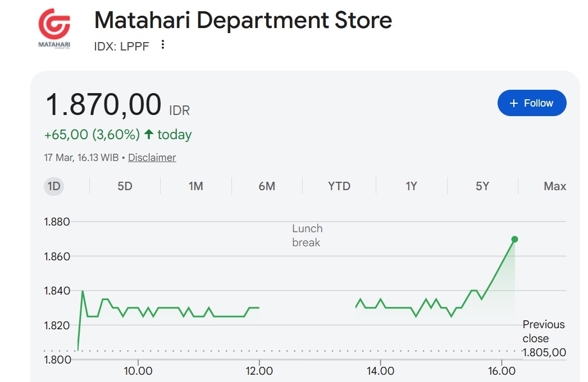
Task: Open the three-dot more options menu
Action: click(163, 45)
